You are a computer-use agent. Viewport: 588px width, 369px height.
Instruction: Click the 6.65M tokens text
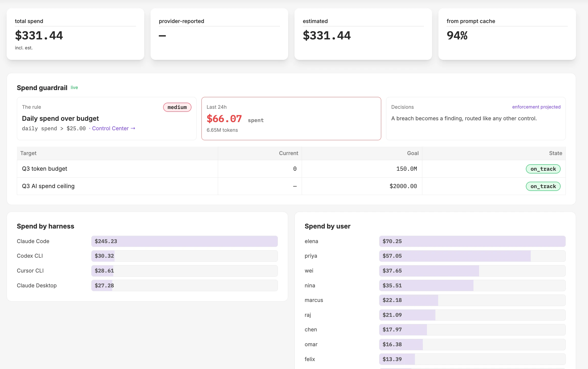tap(222, 130)
